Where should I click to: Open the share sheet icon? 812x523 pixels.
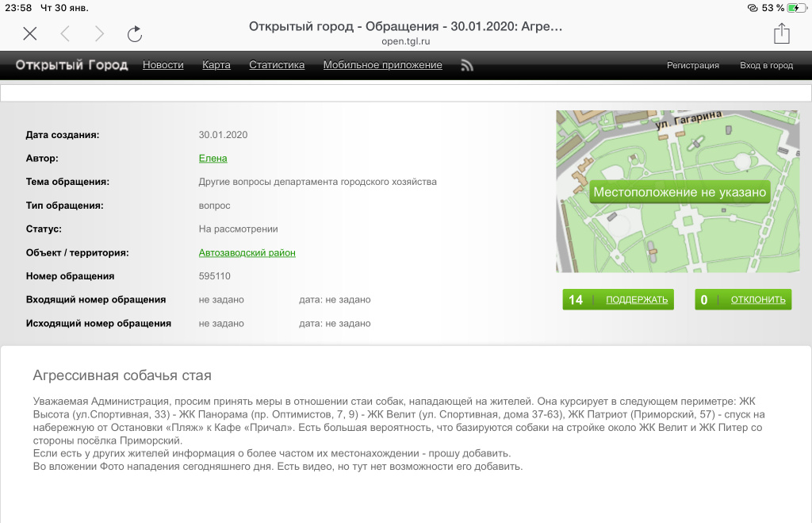coord(781,33)
